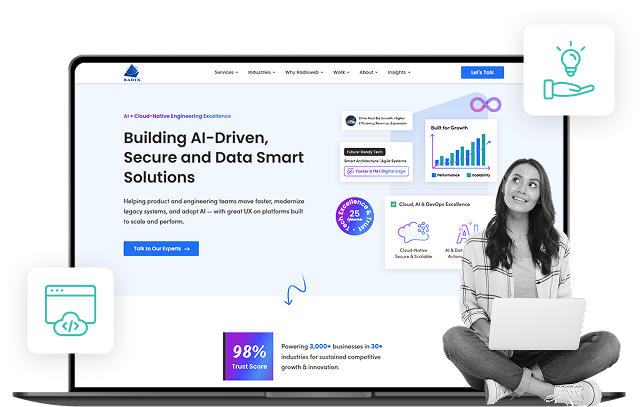Click the Radix logo in the header
Viewport: 644px width, 407px height.
[x=132, y=73]
